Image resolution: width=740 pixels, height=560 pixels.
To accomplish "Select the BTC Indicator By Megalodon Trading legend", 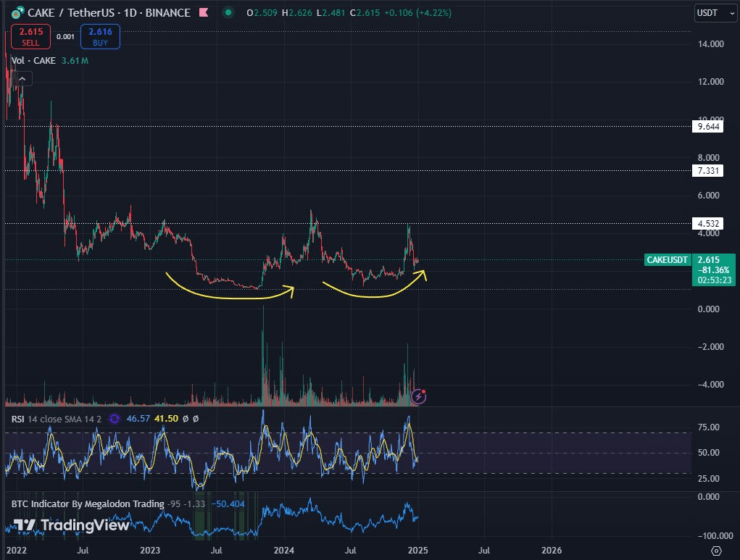I will point(88,504).
